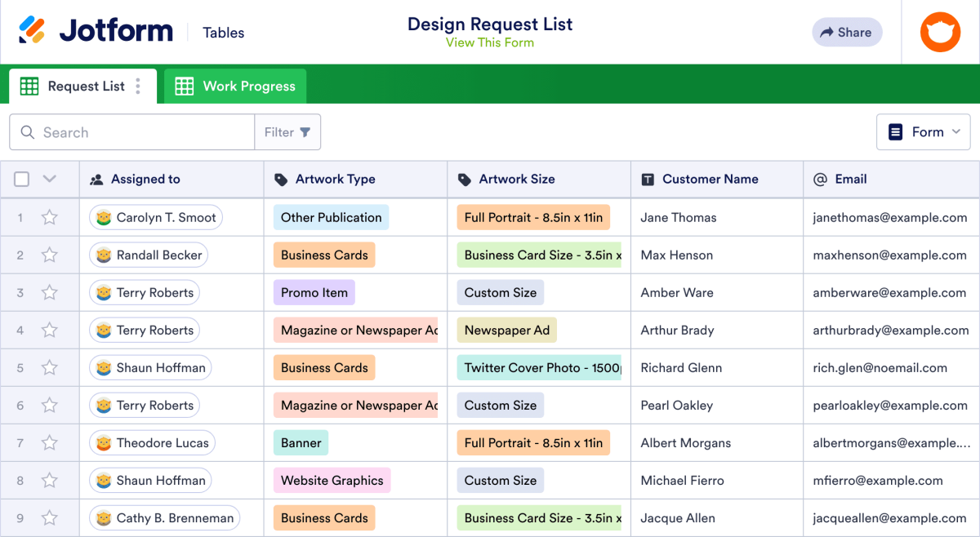Click the @ icon on the Email column header

820,179
